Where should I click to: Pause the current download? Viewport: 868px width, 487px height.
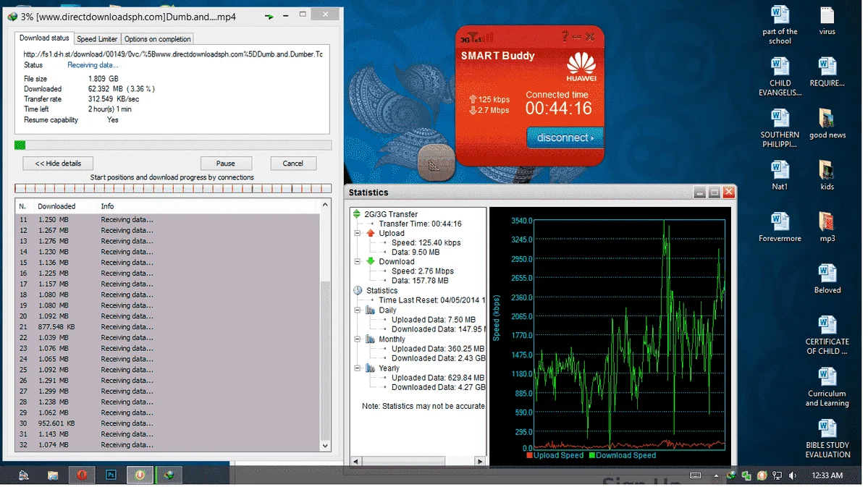(225, 164)
